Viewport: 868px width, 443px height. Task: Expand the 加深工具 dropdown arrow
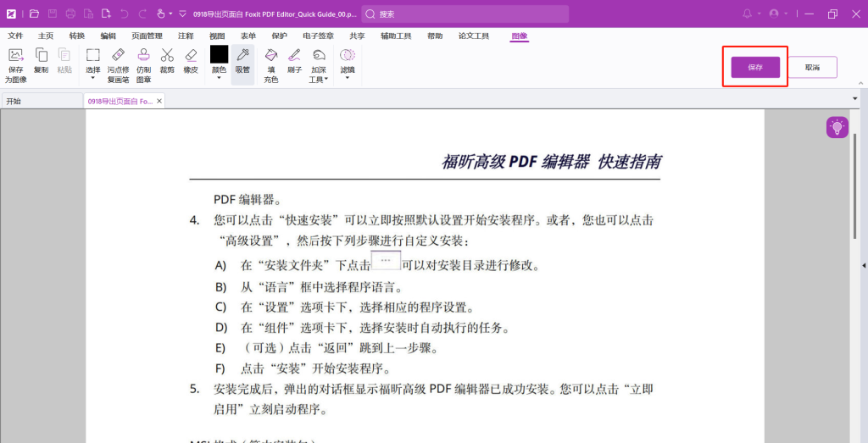click(326, 80)
